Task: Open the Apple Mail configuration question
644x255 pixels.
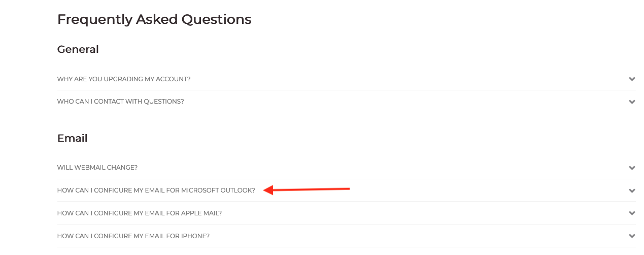Action: point(139,213)
